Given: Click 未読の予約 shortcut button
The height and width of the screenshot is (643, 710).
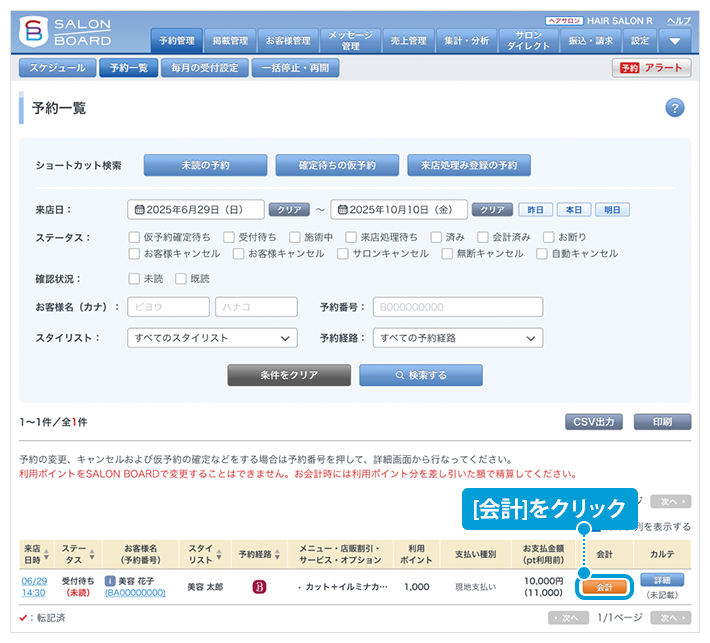Looking at the screenshot, I should 206,165.
